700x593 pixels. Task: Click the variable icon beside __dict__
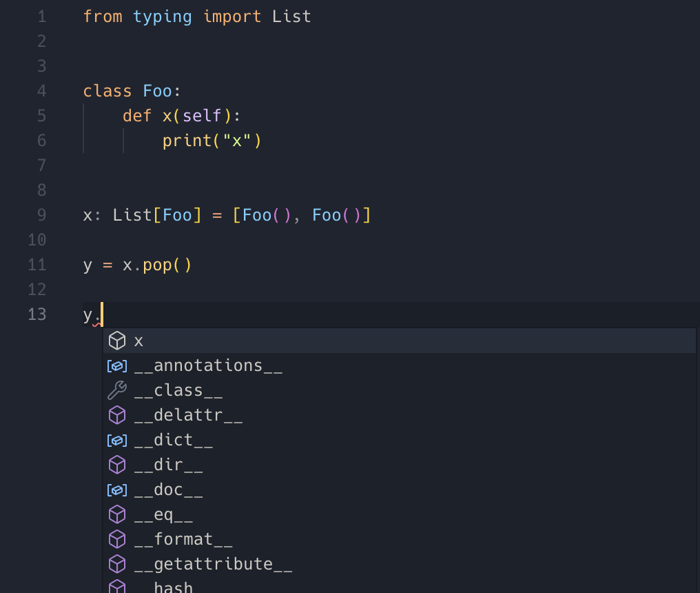pyautogui.click(x=117, y=441)
